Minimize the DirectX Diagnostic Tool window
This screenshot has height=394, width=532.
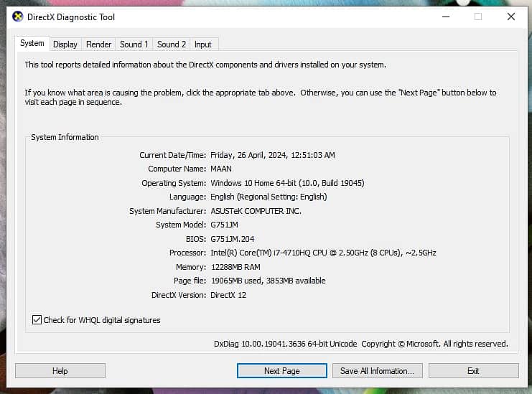click(x=444, y=17)
